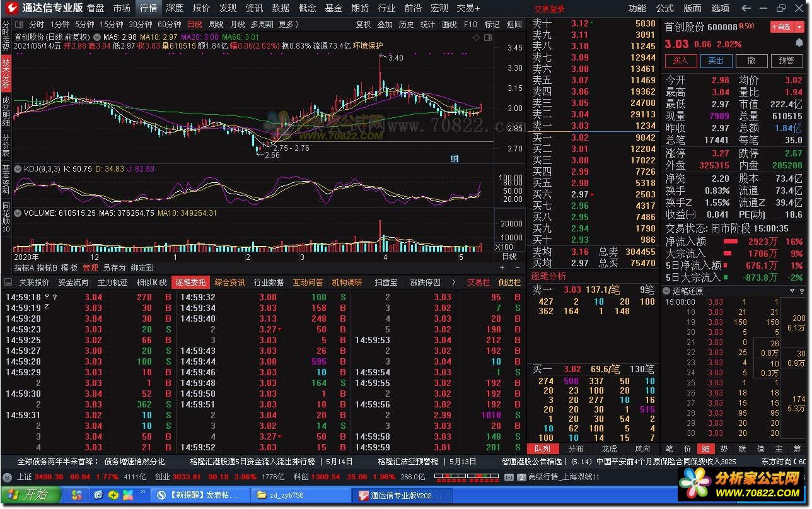Image resolution: width=812 pixels, height=509 pixels.
Task: Click the 净流入额 value 2923万
Action: [763, 242]
